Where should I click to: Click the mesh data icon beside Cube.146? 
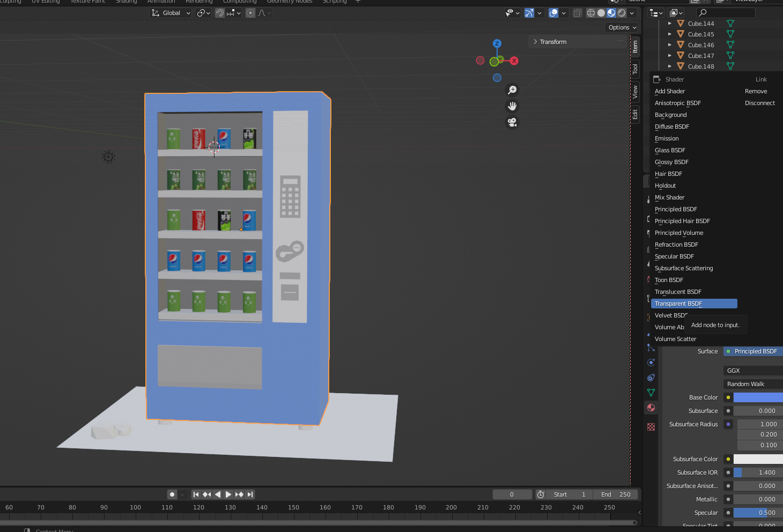(x=730, y=45)
